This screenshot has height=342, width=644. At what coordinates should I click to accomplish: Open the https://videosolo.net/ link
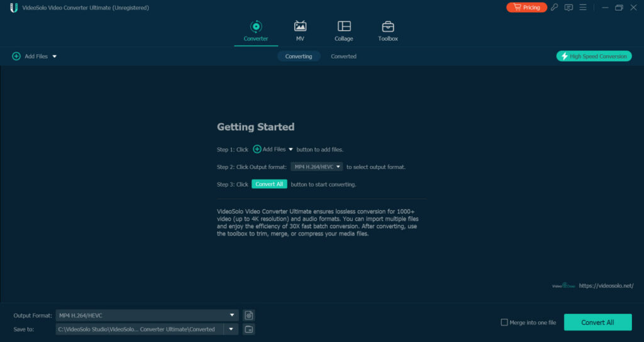606,286
